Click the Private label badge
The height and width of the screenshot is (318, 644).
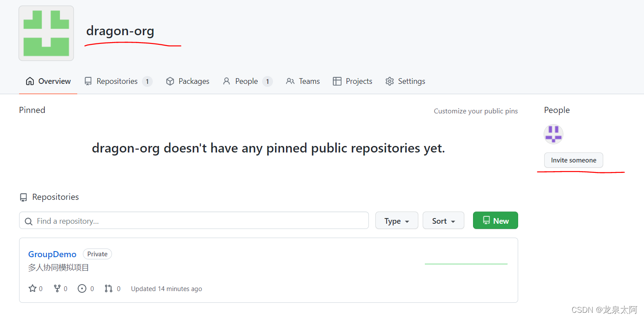click(x=97, y=254)
